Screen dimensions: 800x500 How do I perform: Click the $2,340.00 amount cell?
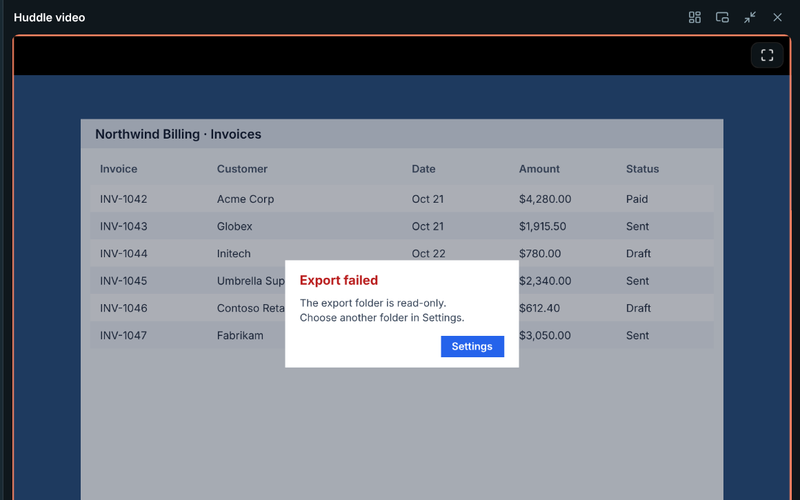click(x=545, y=281)
